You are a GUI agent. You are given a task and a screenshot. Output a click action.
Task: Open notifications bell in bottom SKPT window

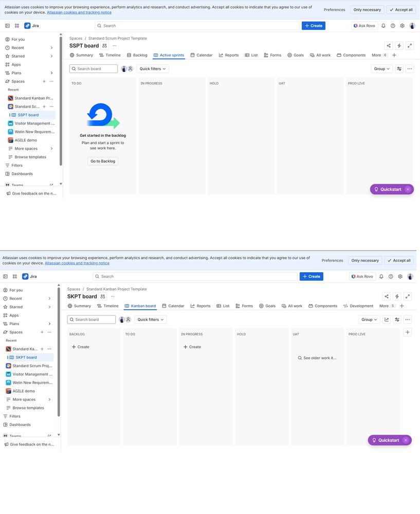[x=381, y=276]
